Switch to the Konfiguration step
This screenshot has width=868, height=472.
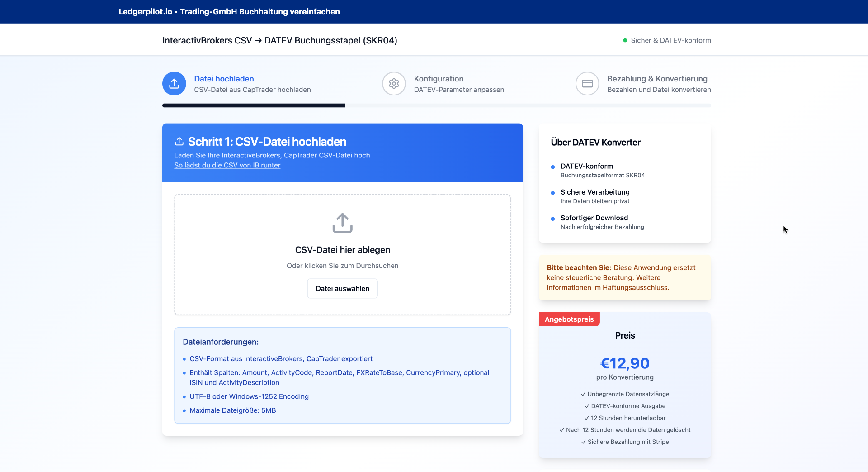pos(439,79)
